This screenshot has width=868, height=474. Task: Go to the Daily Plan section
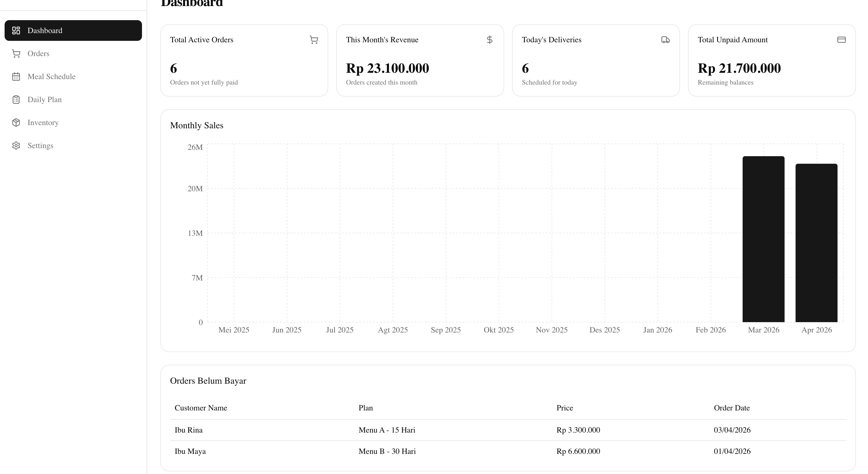[45, 100]
